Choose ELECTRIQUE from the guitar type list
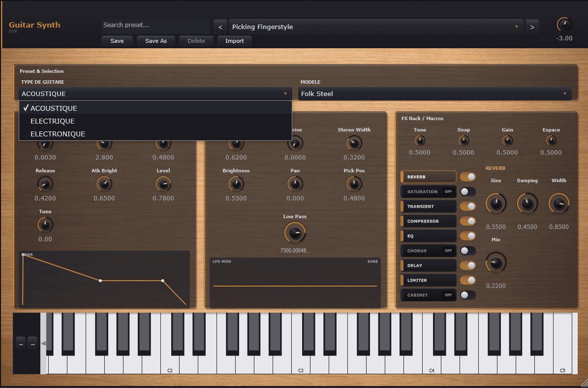 [53, 121]
